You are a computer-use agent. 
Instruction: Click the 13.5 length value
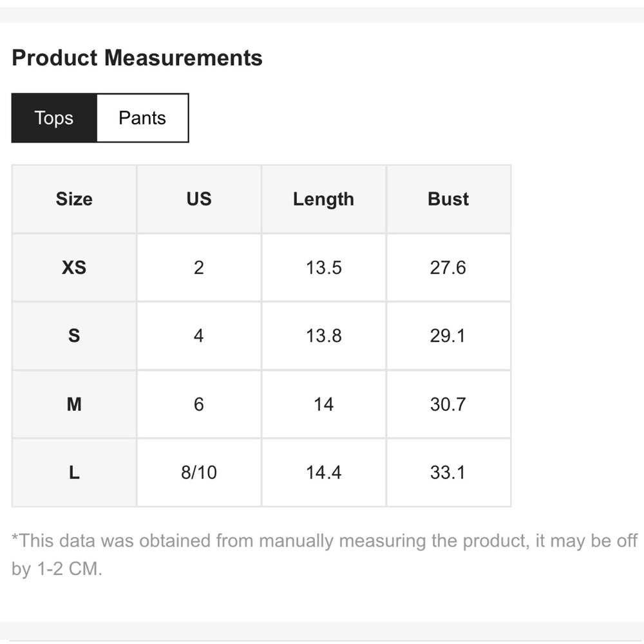[324, 268]
